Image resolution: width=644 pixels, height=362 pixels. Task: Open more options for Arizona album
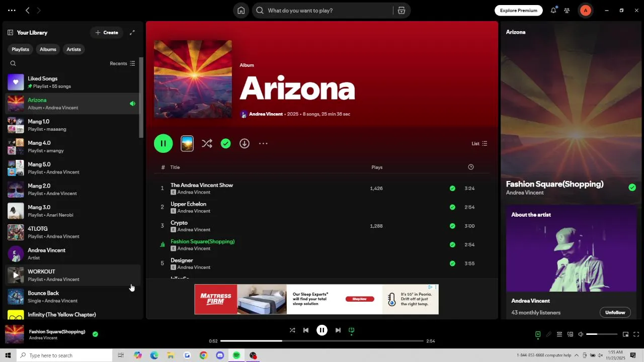pyautogui.click(x=263, y=143)
